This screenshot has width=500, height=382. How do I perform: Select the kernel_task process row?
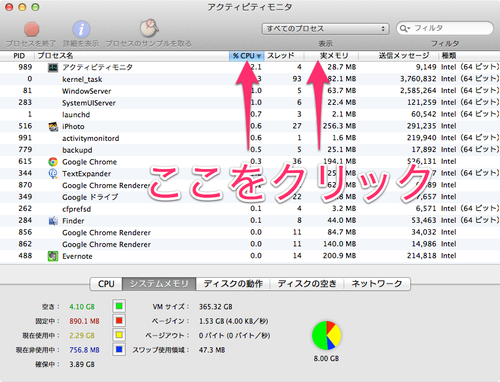(250, 79)
